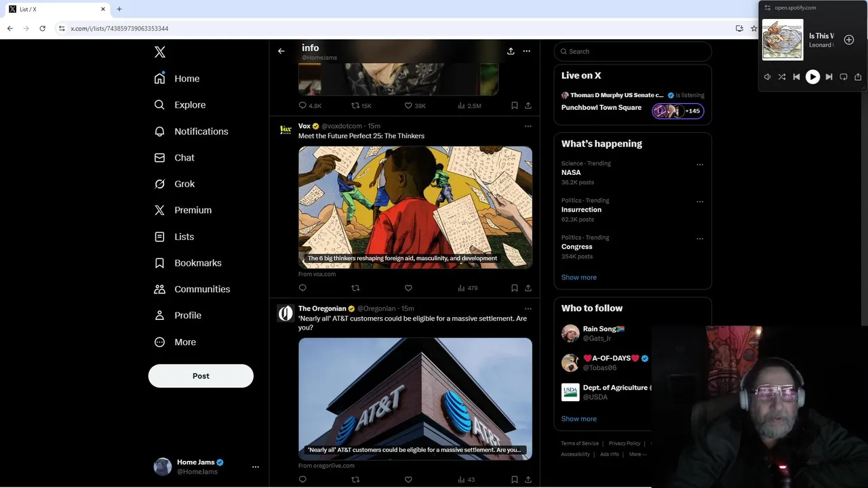Open info list more options
Viewport: 868px width, 488px height.
[x=527, y=51]
